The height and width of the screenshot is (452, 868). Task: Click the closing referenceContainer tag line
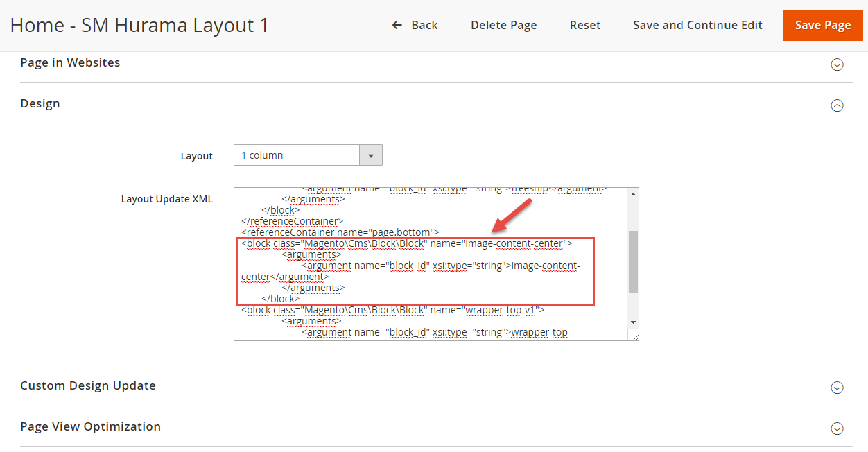point(292,221)
